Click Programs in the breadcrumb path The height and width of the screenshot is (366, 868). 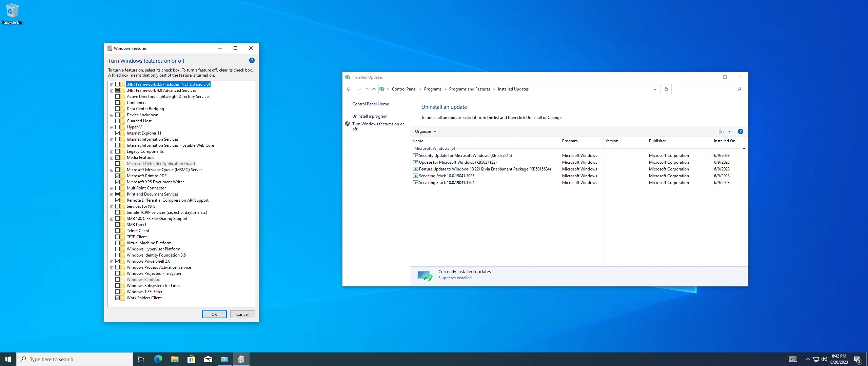coord(433,89)
